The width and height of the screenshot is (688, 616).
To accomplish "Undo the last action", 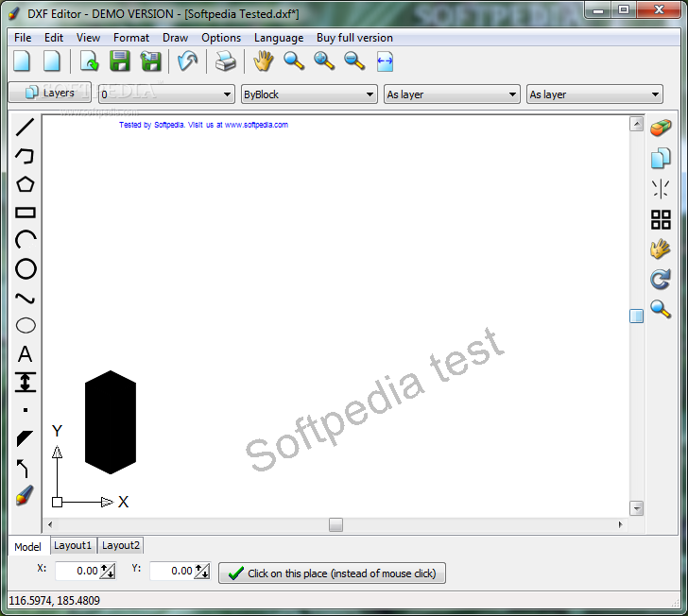I will coord(188,61).
